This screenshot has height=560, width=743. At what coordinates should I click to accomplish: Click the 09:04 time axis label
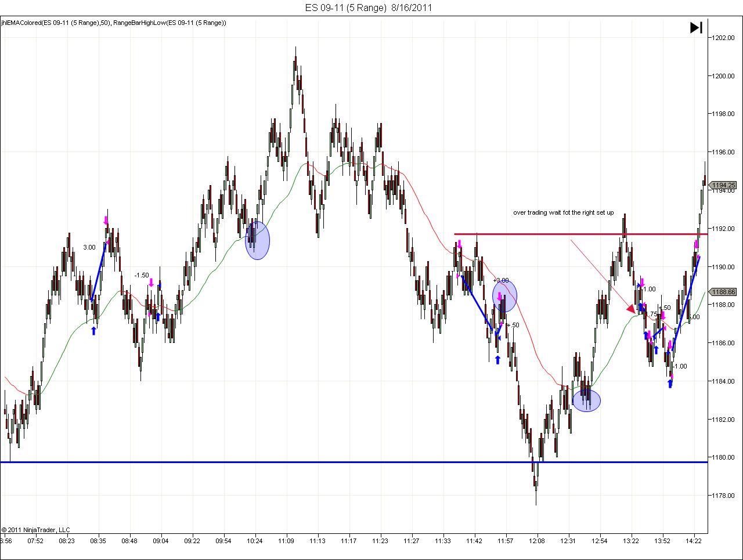pos(161,541)
